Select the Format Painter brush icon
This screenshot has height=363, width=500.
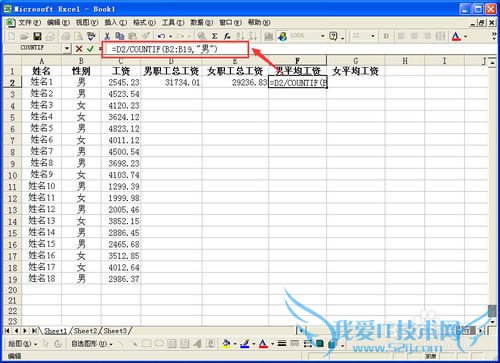(145, 36)
